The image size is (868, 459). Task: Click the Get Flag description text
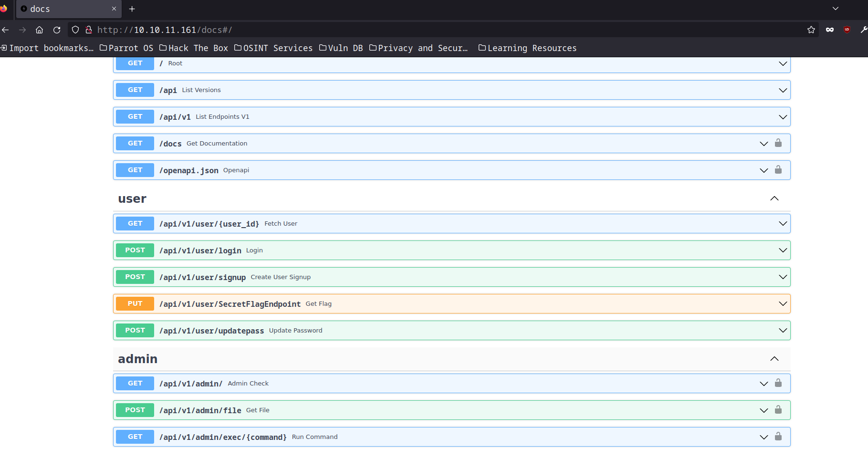(319, 303)
